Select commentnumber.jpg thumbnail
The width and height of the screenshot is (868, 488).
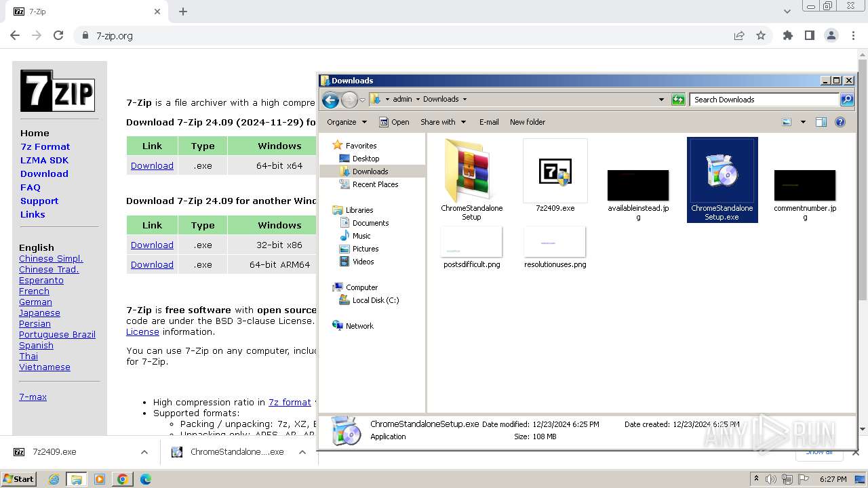805,186
